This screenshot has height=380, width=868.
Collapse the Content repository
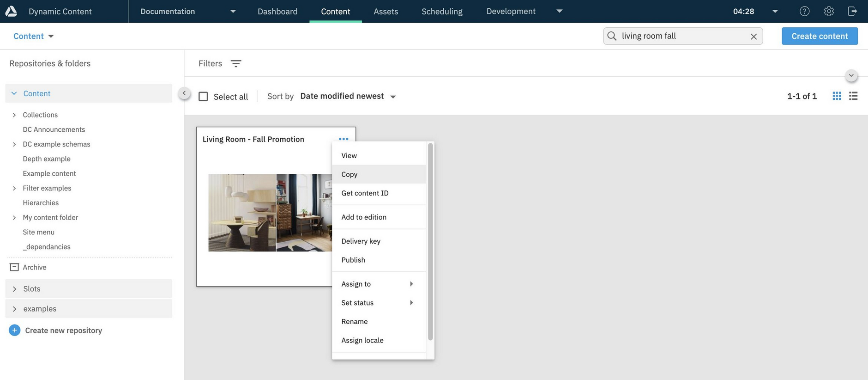click(14, 93)
